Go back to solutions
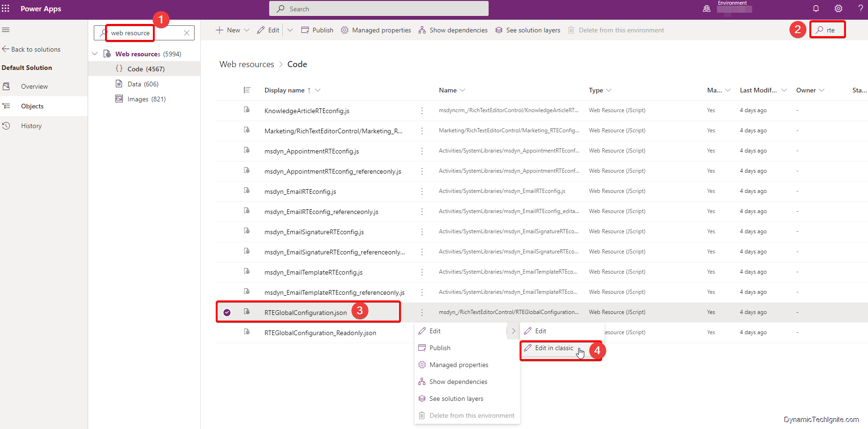 point(31,49)
